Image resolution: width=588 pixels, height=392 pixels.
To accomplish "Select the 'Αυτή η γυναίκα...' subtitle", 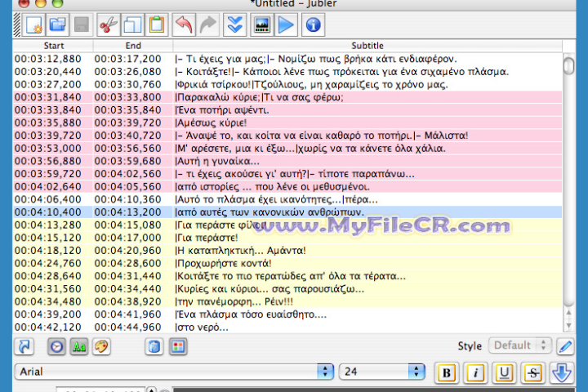I will pyautogui.click(x=287, y=161).
